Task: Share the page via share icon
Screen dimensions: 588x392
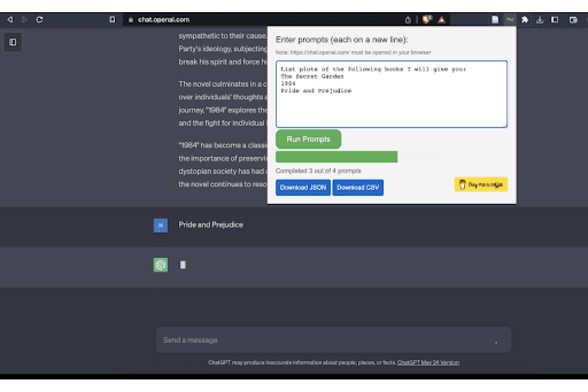Action: tap(408, 20)
